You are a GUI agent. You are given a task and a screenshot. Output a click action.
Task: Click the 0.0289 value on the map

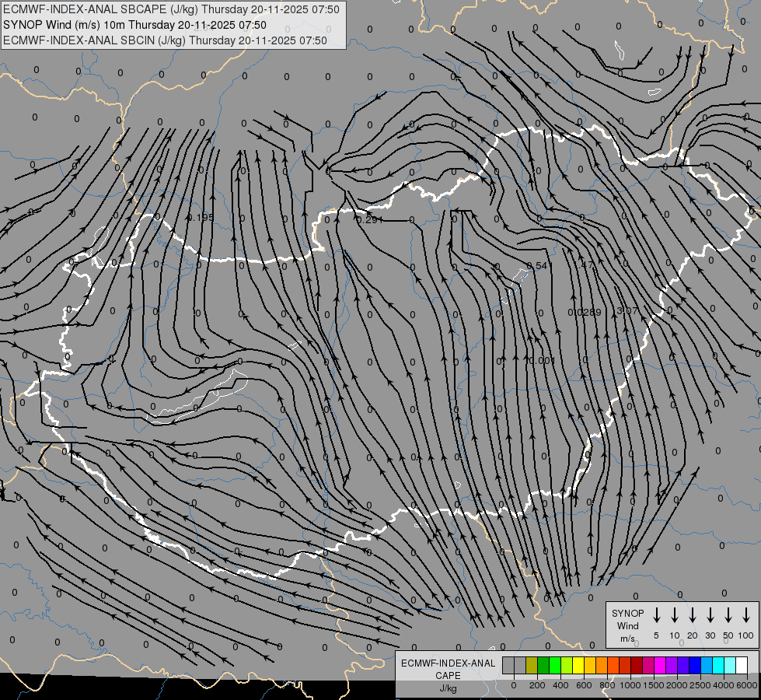(x=586, y=313)
